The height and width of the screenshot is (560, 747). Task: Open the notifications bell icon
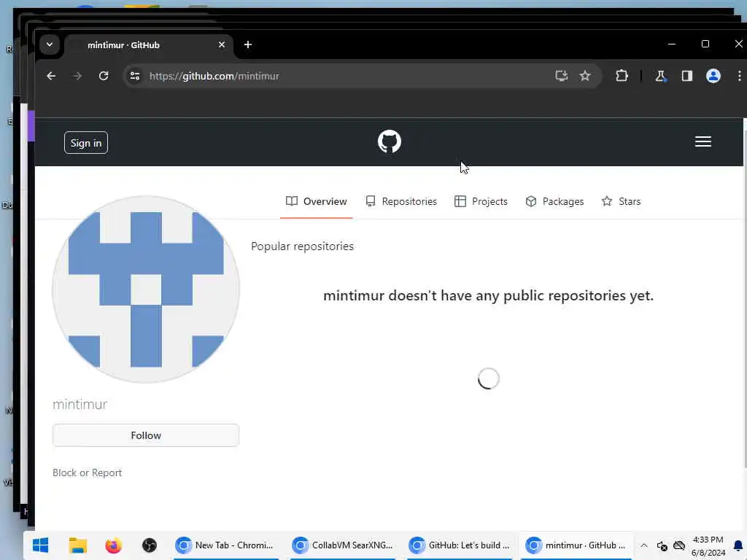[x=738, y=545]
